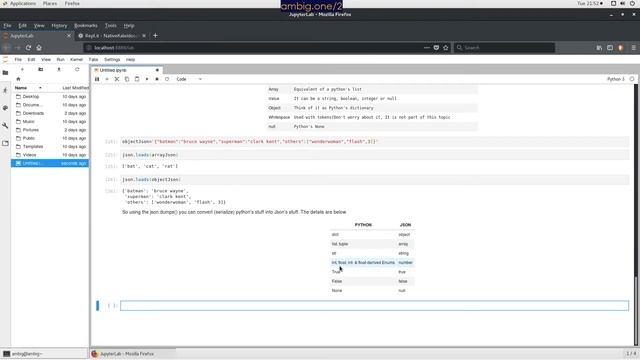640x360 pixels.
Task: Select the Untitled.ipynb notebook tab
Action: pyautogui.click(x=127, y=70)
